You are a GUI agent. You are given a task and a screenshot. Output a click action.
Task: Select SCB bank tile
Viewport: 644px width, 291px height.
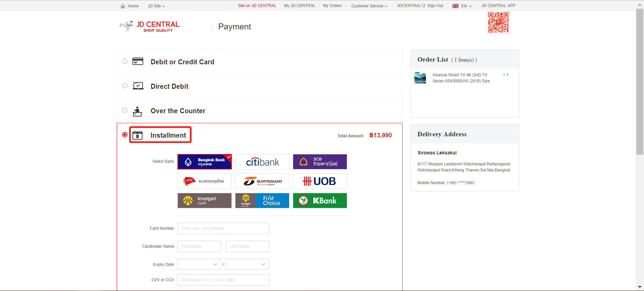320,162
